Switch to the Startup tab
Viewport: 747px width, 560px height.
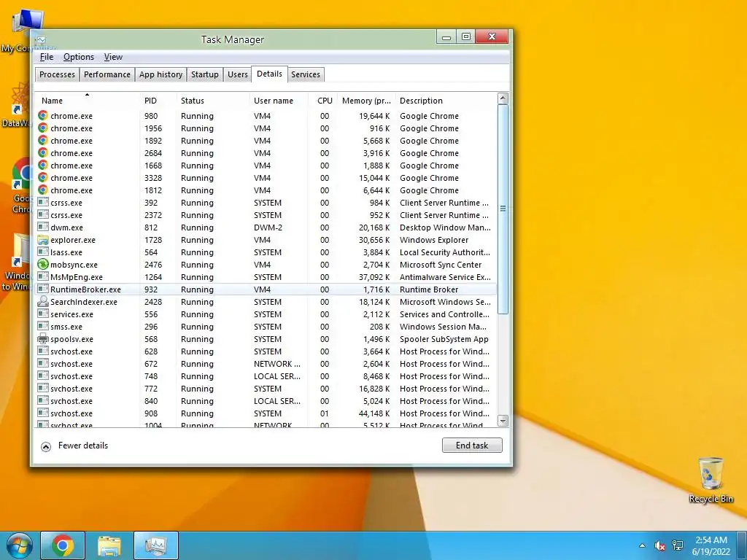tap(205, 75)
